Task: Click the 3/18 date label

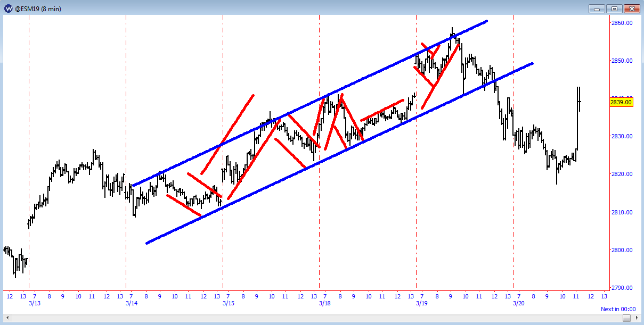Action: [x=324, y=303]
